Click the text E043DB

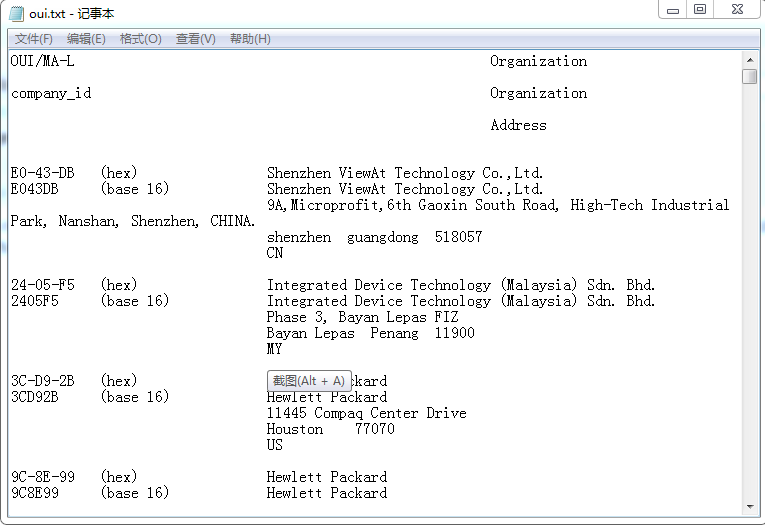35,189
